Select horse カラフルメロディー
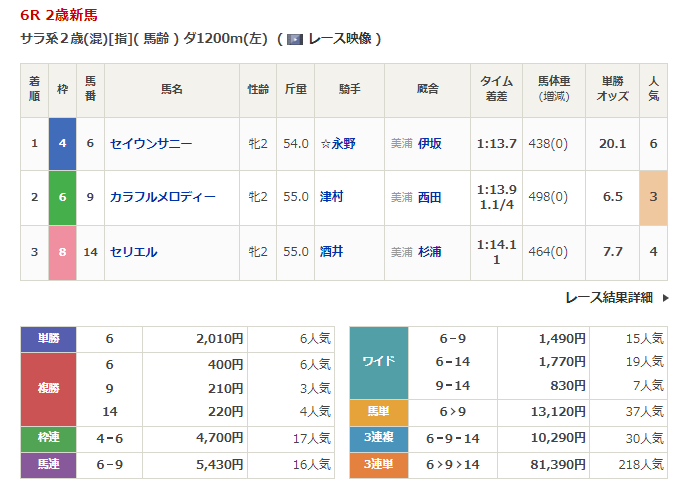Image resolution: width=687 pixels, height=487 pixels. click(x=162, y=197)
